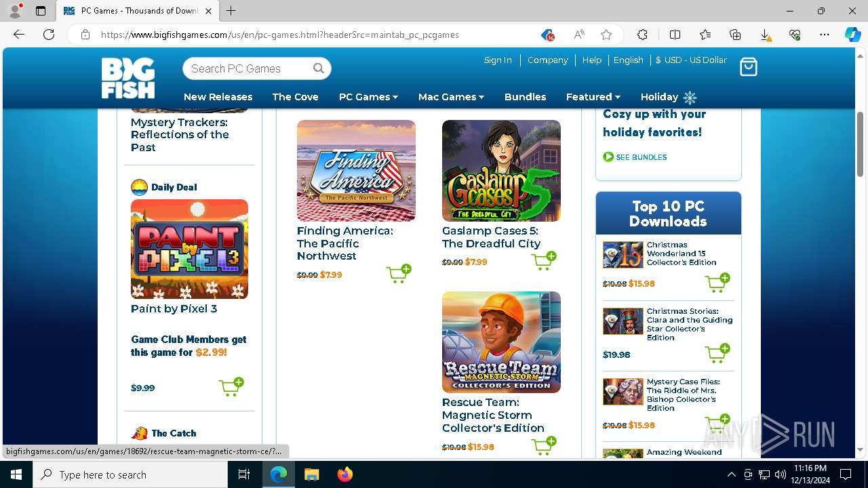Open New Releases menu item
This screenshot has width=868, height=488.
[218, 97]
